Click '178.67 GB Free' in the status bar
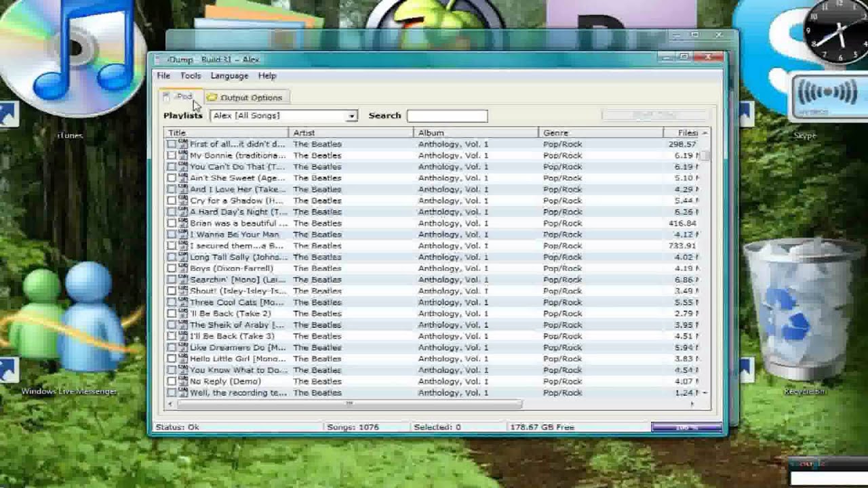 tap(542, 427)
